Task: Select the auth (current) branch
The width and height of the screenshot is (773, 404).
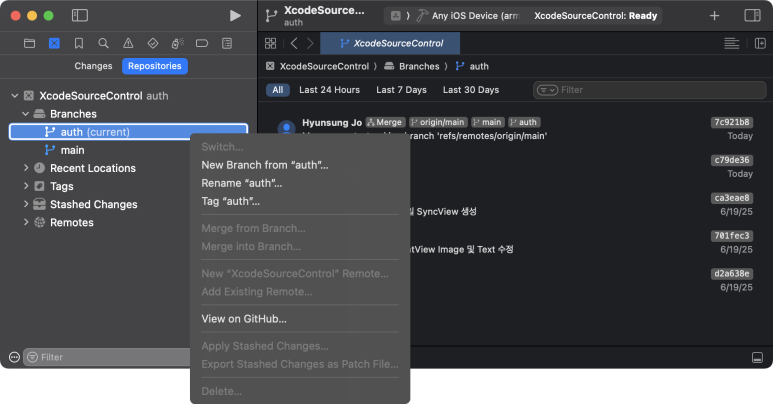Action: point(128,132)
